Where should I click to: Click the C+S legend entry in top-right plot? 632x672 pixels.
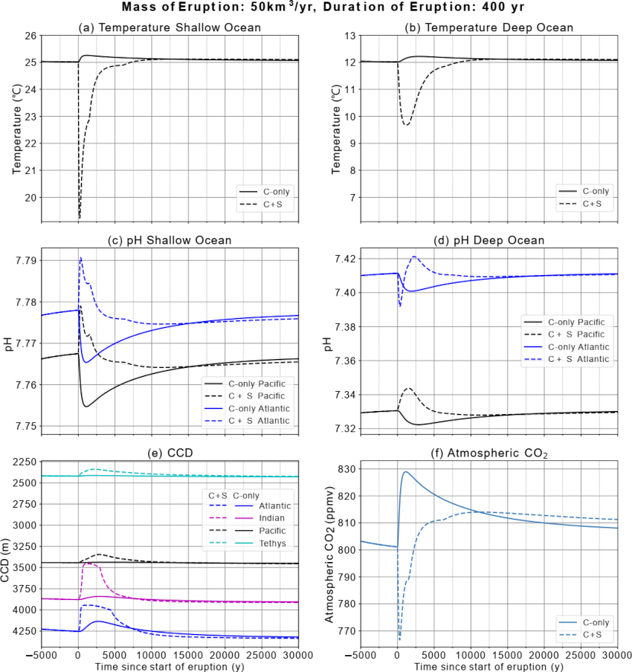pyautogui.click(x=592, y=204)
